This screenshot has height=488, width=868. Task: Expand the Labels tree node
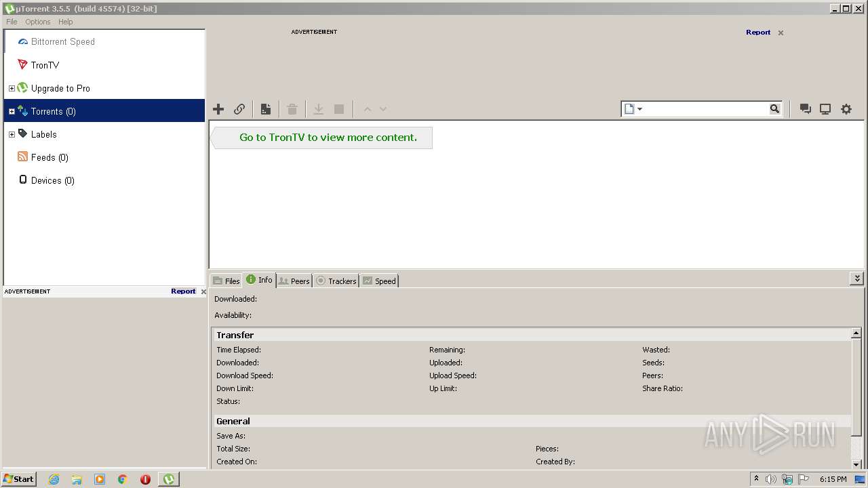(12, 134)
